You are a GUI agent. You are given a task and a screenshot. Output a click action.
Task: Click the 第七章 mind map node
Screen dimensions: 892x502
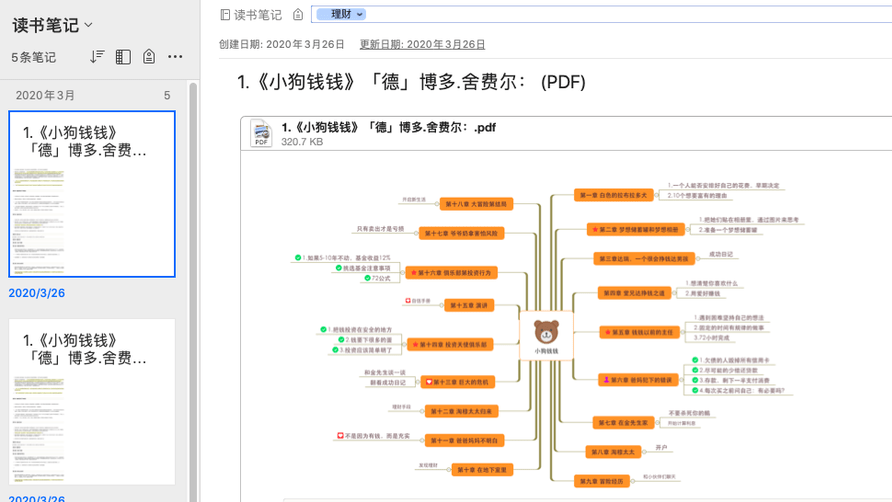(623, 423)
